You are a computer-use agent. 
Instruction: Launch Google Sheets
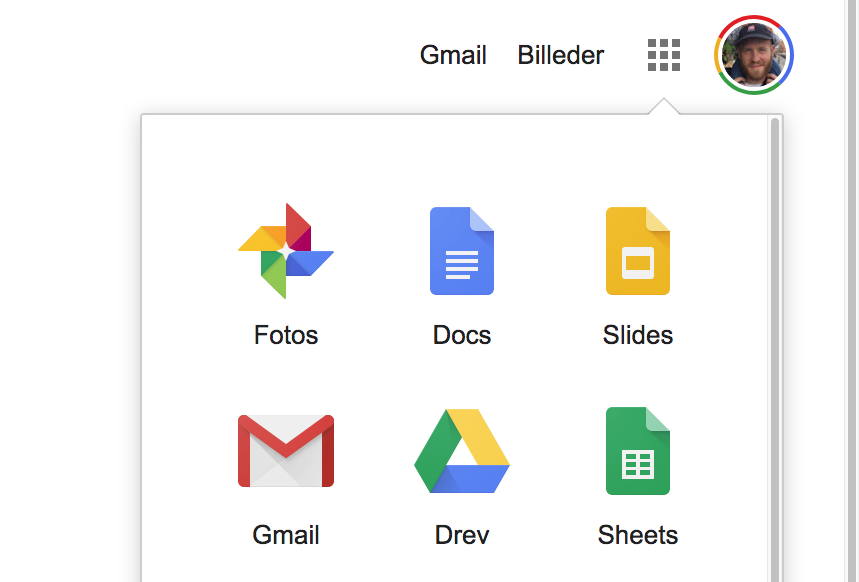638,450
